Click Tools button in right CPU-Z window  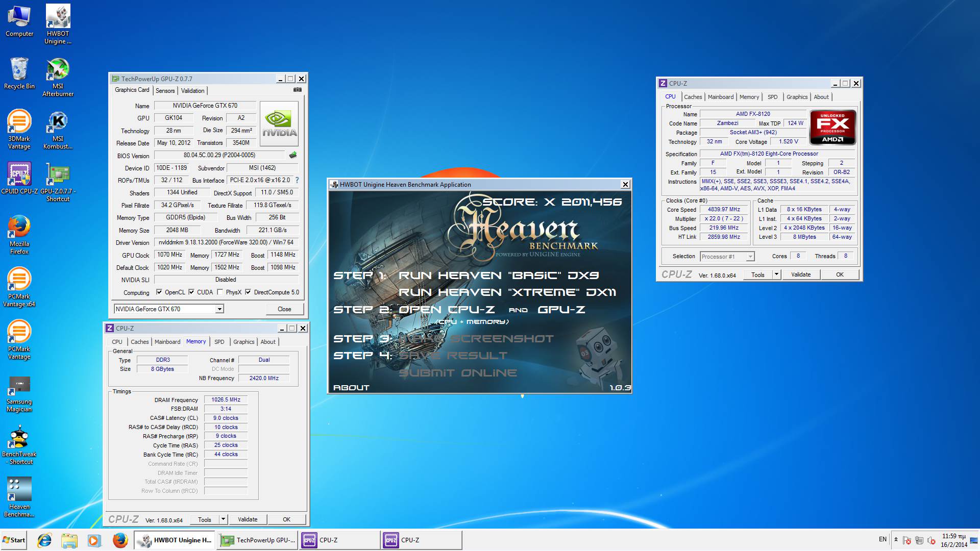[758, 274]
